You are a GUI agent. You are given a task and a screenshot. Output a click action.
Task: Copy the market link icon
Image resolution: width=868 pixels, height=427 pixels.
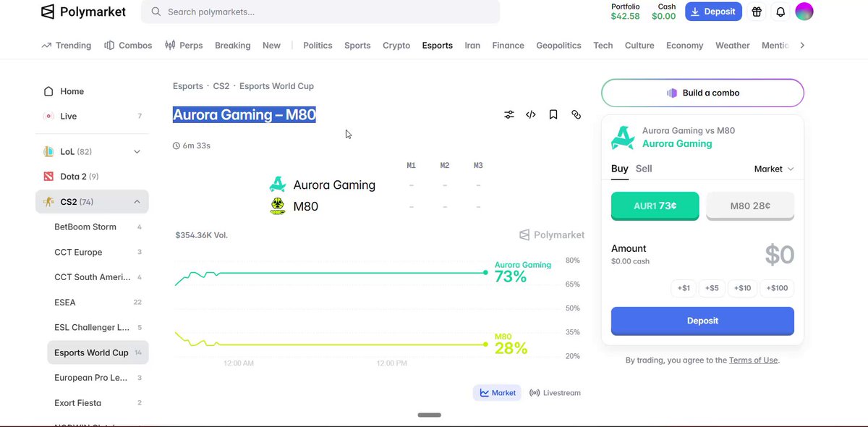[x=576, y=114]
